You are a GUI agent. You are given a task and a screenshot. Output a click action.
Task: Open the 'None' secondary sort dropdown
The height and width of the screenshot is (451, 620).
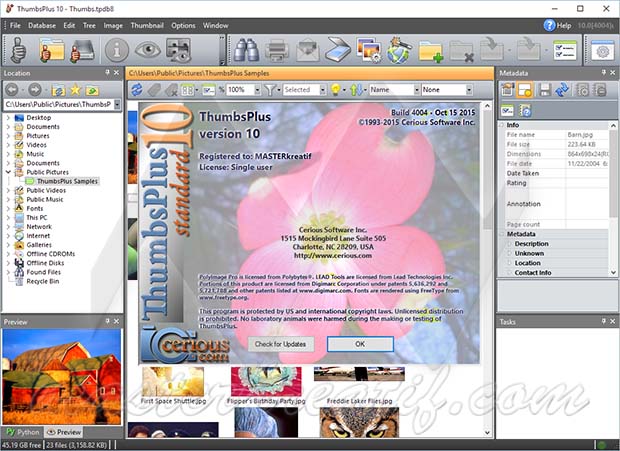point(469,90)
